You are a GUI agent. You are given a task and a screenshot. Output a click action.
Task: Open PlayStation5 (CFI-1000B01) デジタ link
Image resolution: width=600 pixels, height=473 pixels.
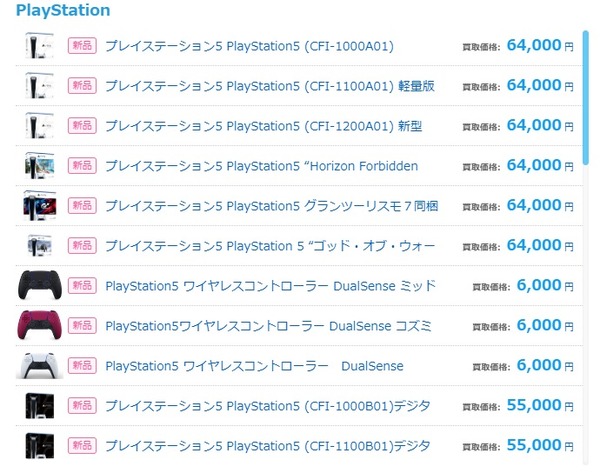point(268,406)
